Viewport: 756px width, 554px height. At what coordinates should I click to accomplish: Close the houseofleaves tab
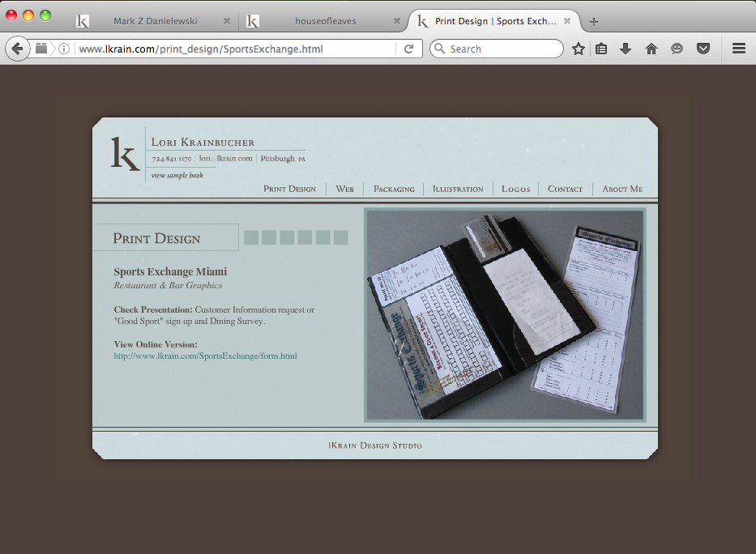[x=397, y=21]
